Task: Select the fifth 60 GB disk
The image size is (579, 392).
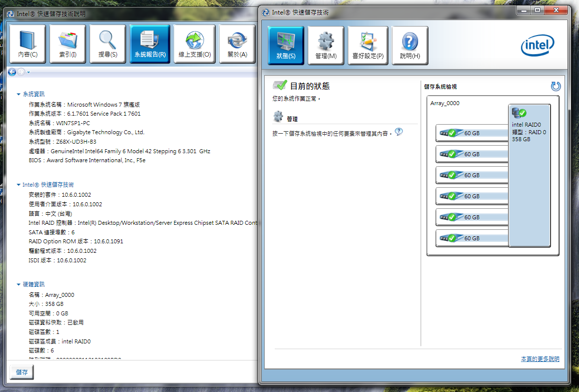Action: (x=472, y=217)
